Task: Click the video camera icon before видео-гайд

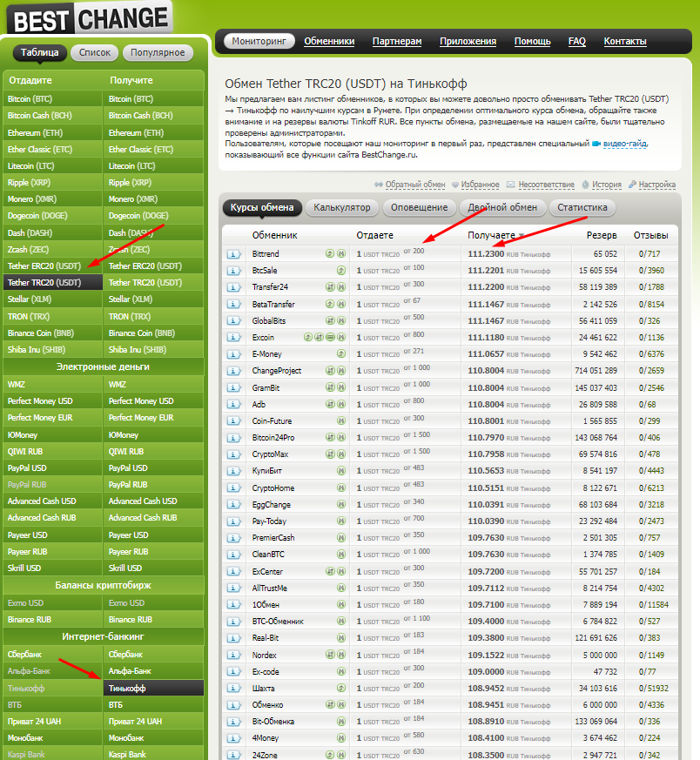Action: 596,144
